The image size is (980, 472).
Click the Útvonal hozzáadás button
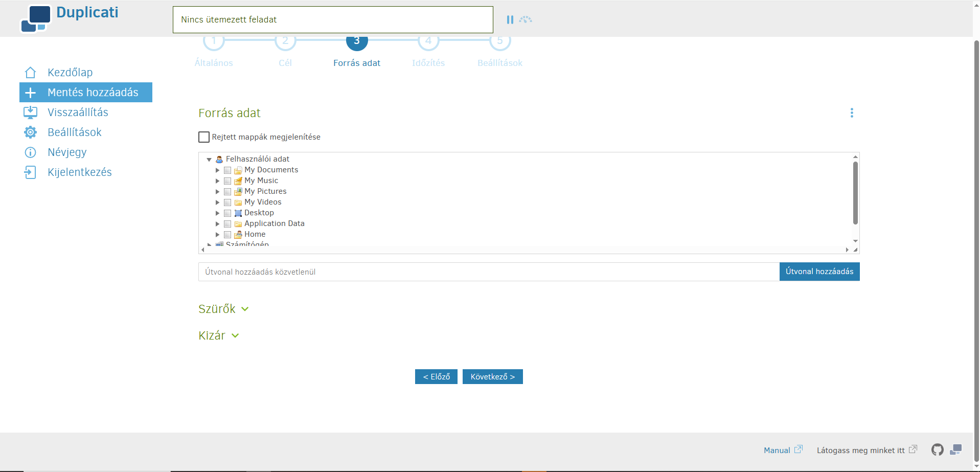[x=819, y=272]
